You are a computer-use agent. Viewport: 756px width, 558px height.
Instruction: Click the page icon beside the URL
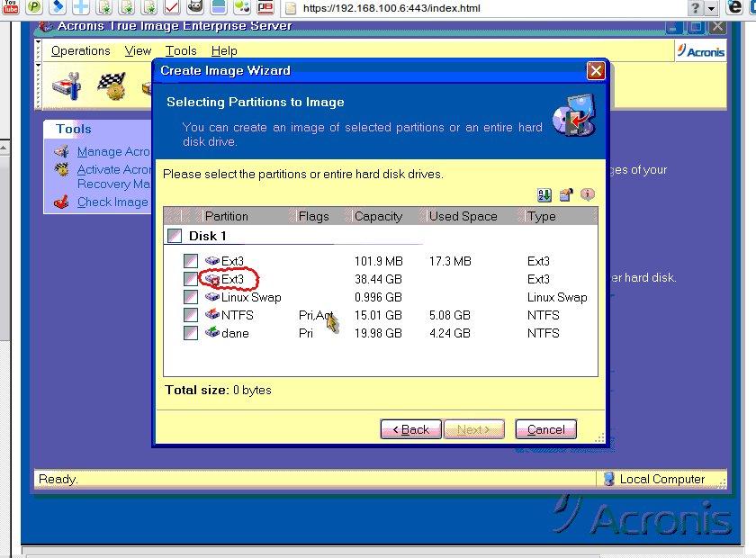291,8
